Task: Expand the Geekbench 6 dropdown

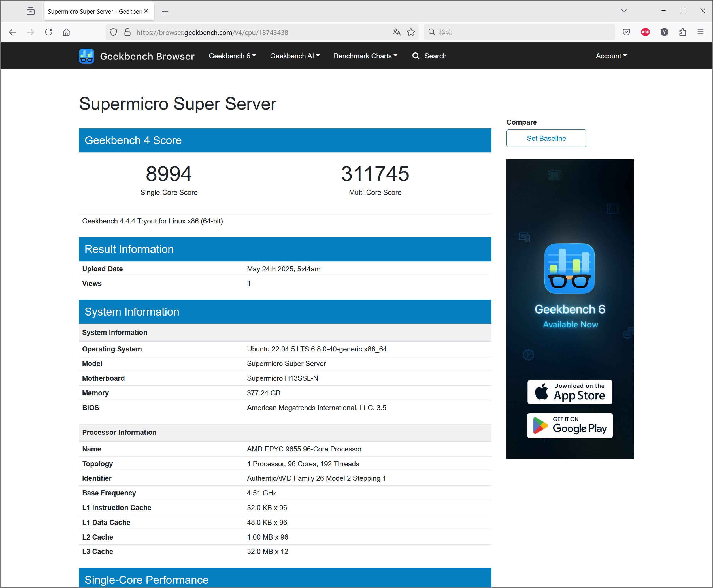Action: click(x=232, y=56)
